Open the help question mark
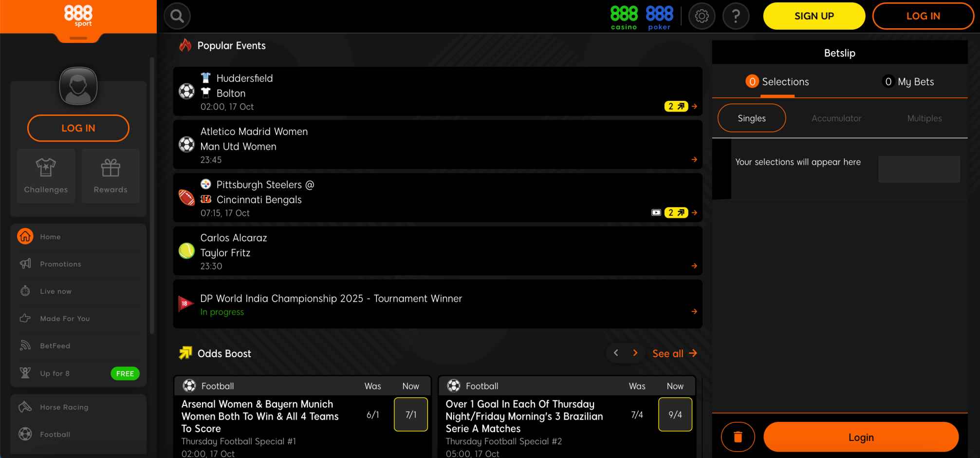This screenshot has width=980, height=458. pos(736,16)
